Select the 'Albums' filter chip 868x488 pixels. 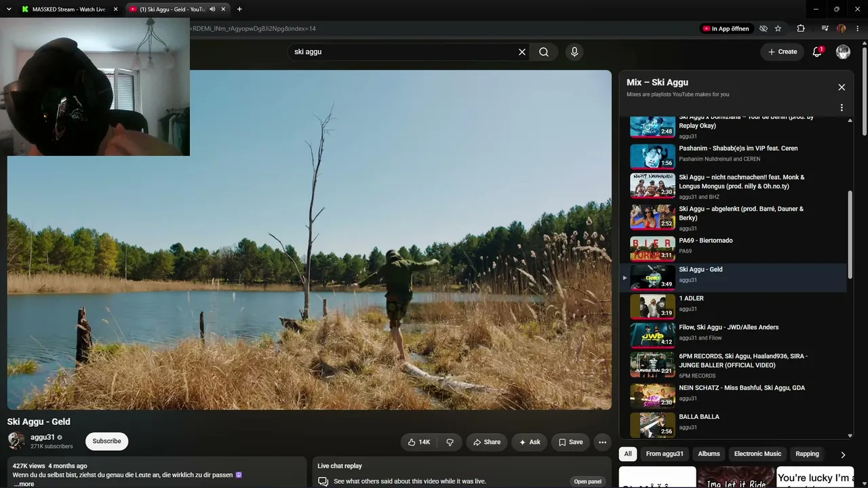click(x=709, y=454)
